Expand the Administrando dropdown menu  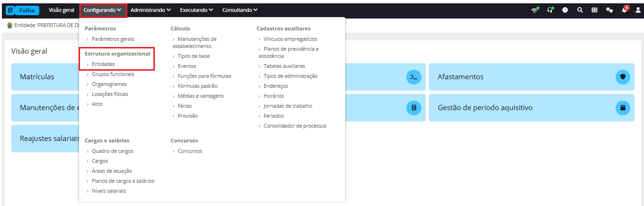151,10
